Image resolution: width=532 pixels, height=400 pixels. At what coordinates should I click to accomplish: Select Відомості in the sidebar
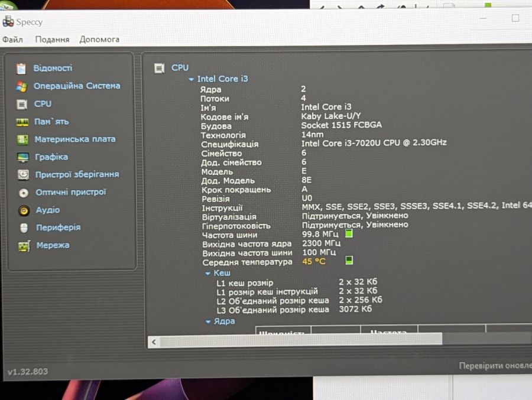(x=53, y=68)
